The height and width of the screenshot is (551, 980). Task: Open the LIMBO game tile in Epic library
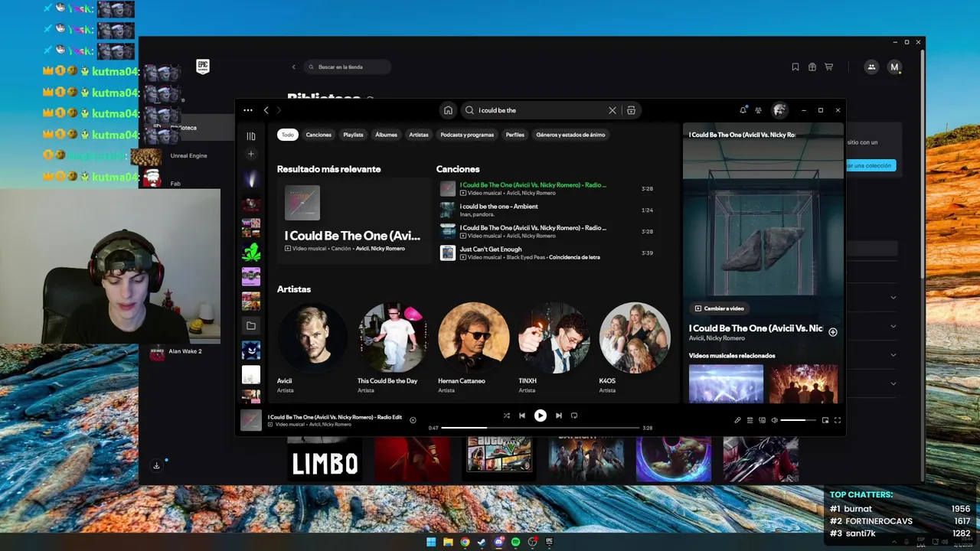(x=325, y=459)
